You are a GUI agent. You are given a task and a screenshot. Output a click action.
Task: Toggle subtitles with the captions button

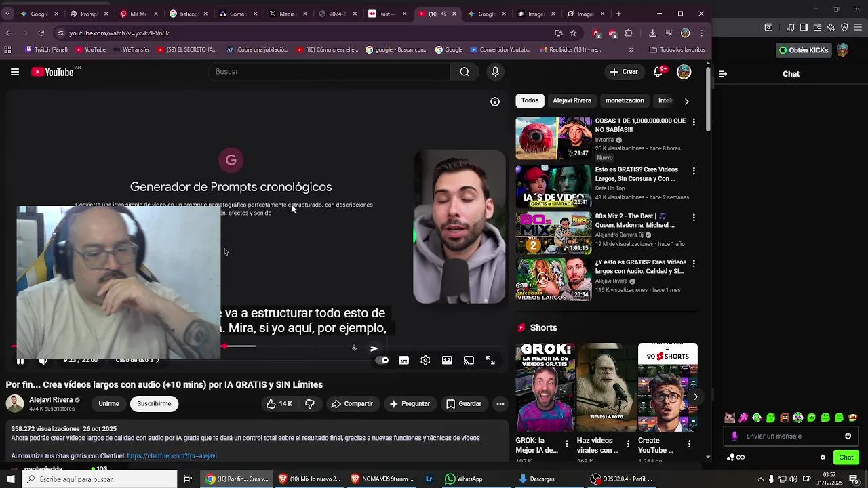(x=403, y=361)
